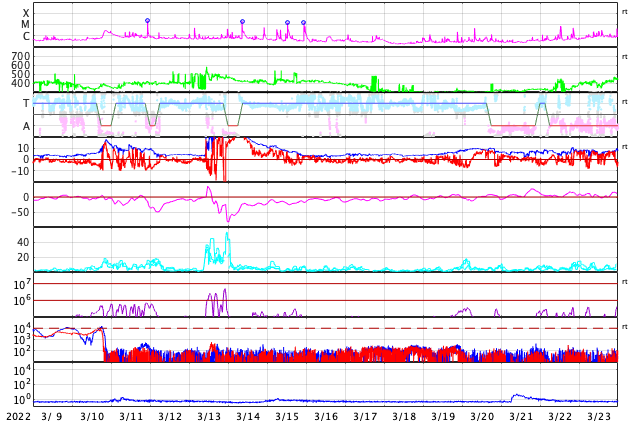Click the X flare class label
The image size is (634, 424).
click(26, 13)
